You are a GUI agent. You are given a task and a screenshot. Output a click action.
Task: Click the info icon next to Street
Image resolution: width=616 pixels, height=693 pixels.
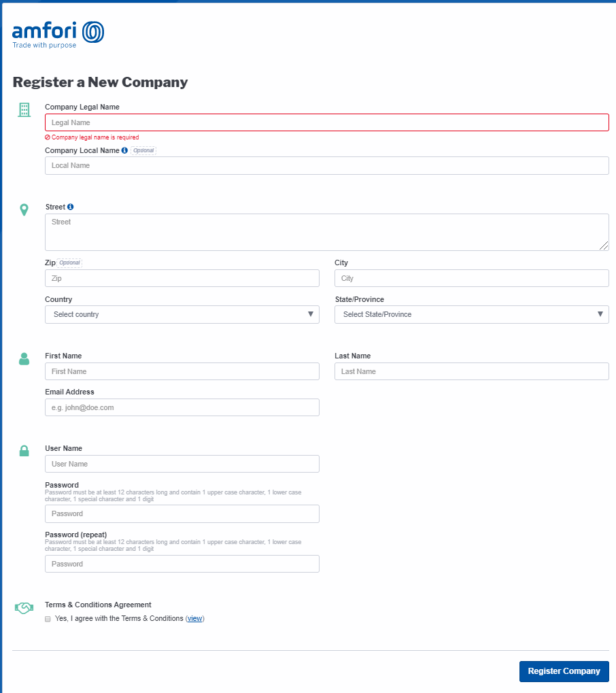(x=70, y=207)
